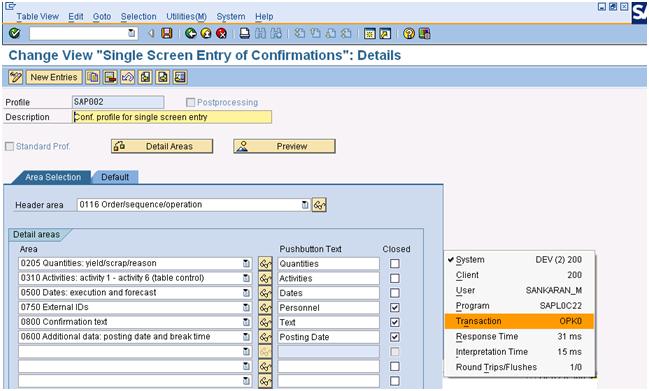Image resolution: width=649 pixels, height=391 pixels.
Task: Toggle Closed checkbox for Activities
Action: (x=395, y=278)
